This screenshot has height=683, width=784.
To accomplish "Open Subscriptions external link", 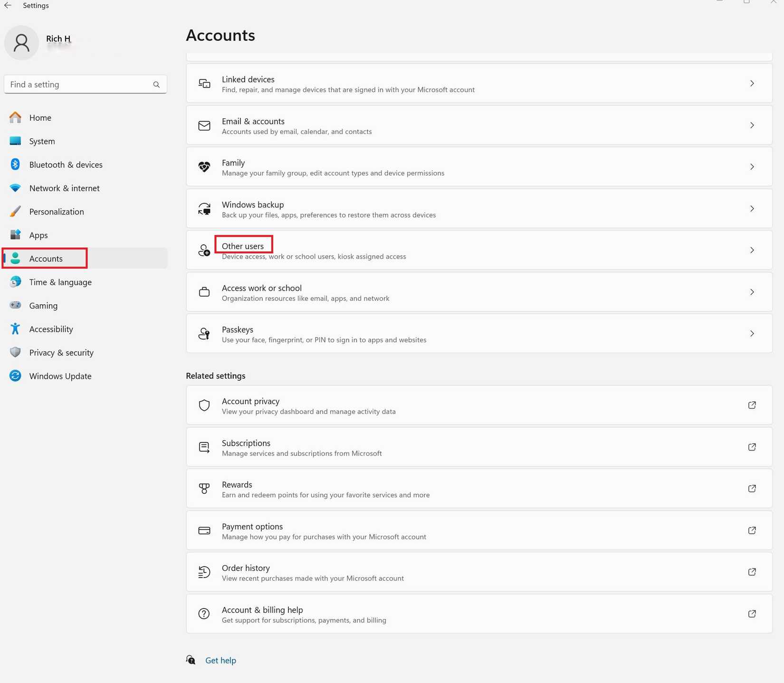I will [x=752, y=447].
